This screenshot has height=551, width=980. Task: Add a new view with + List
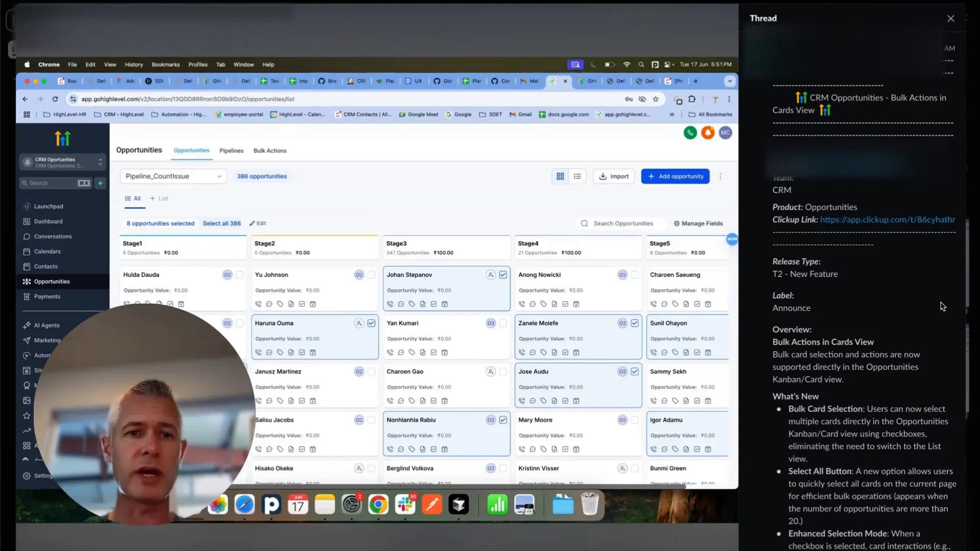159,198
